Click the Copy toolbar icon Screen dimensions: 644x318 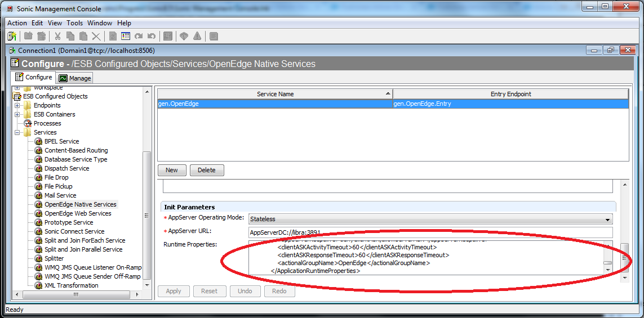pos(70,36)
